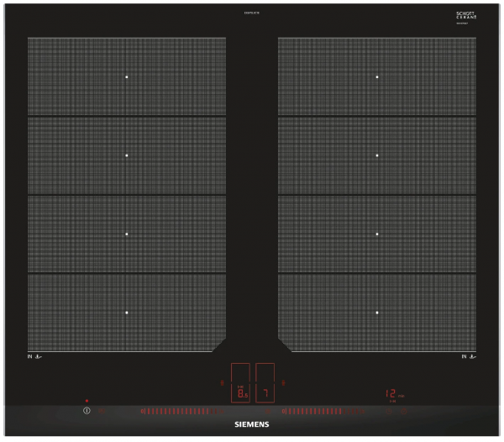Viewport: 504px width, 442px height.
Task: Tap center dot of third right zone from top
Action: (x=377, y=234)
